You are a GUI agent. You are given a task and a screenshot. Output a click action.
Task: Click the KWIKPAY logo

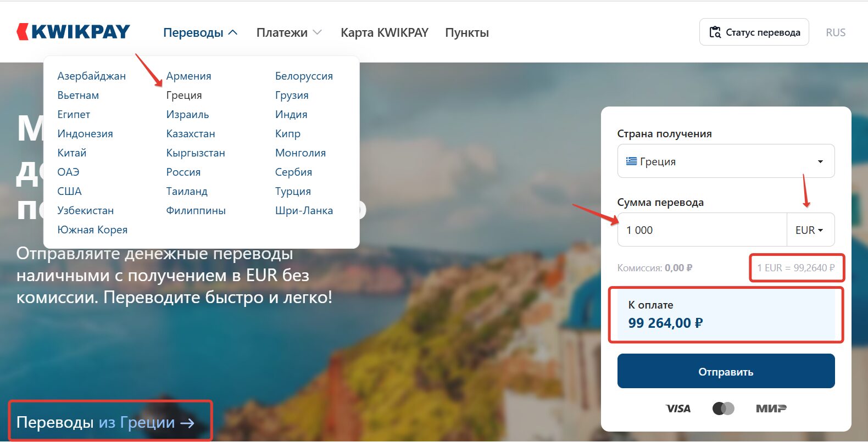(x=74, y=32)
